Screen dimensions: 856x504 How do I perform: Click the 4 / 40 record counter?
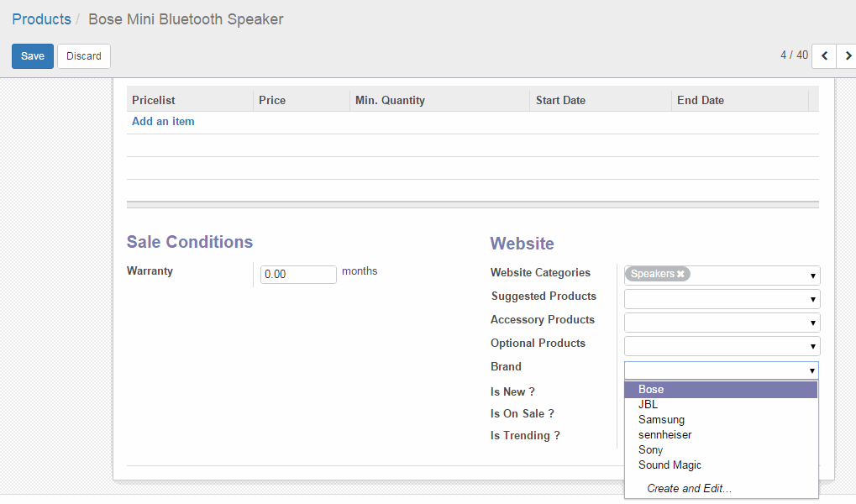tap(795, 55)
